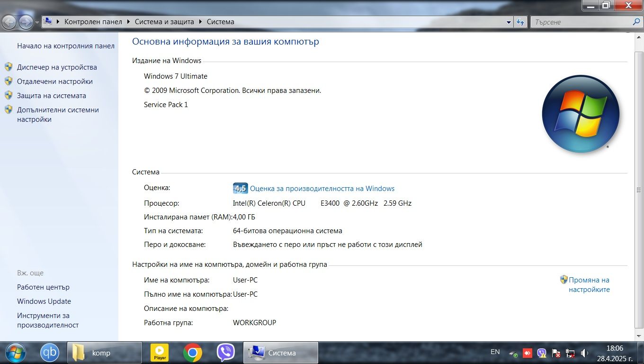The height and width of the screenshot is (364, 644).
Task: Click the 64-битова операционна система text
Action: point(287,231)
